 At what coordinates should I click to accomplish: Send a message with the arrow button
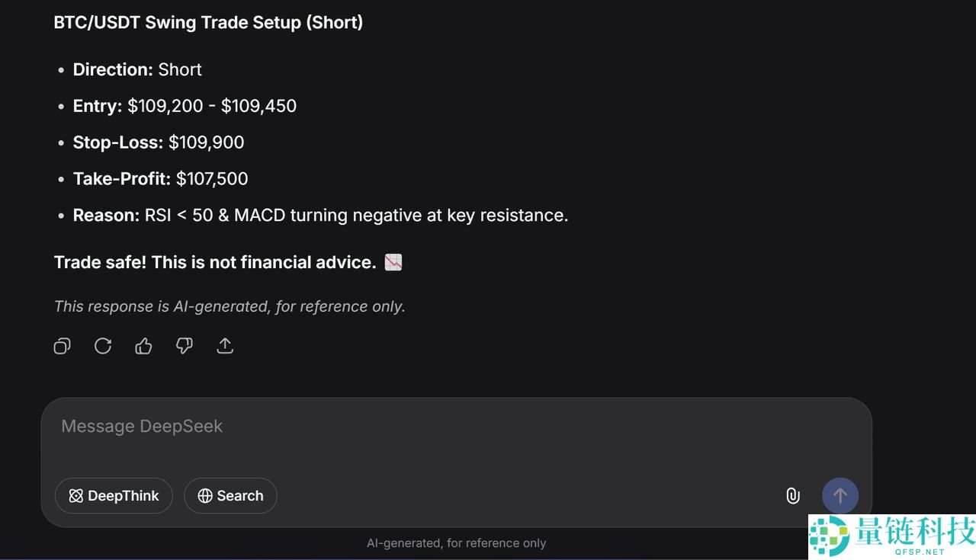click(x=840, y=496)
